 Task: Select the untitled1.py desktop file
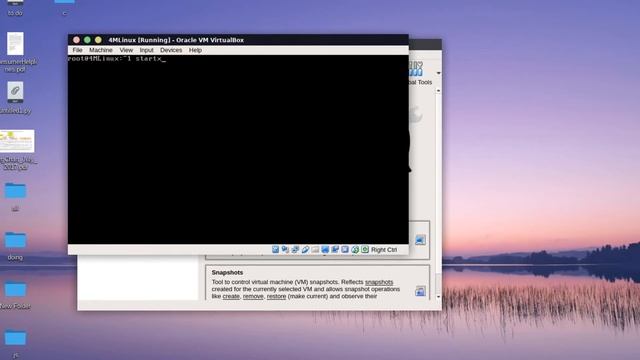click(x=15, y=98)
